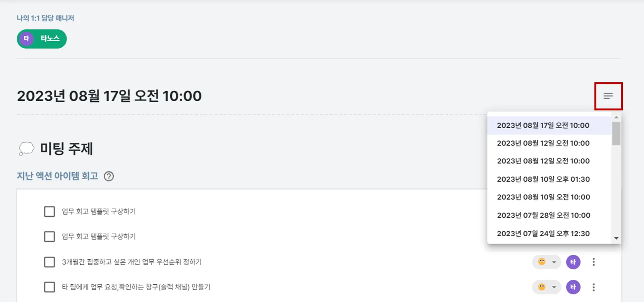Click the help question mark icon
Screen dimensions: 644x302
[109, 176]
